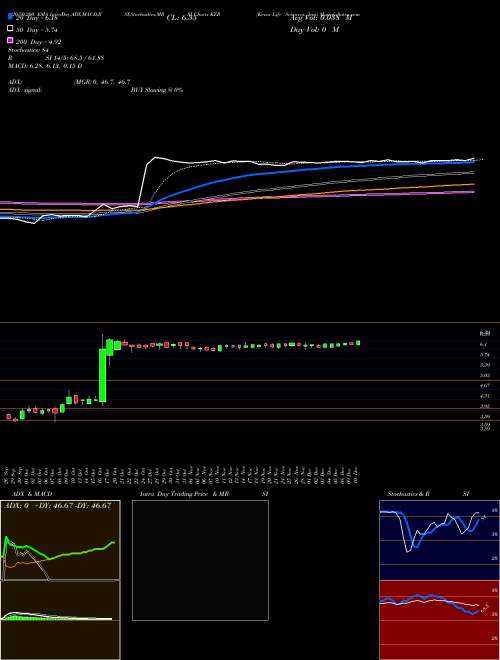Click the 'Avg Vol: 0.038 M' label
500x660 pixels.
coord(321,18)
